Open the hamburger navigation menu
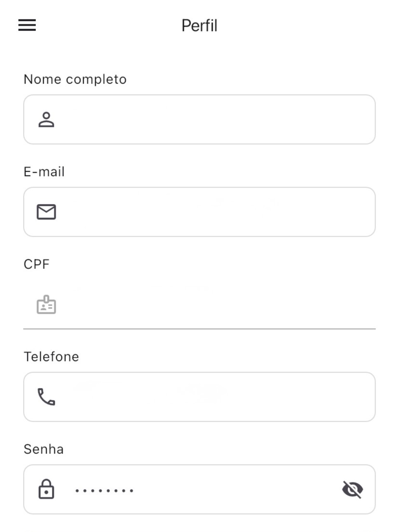 coord(27,25)
